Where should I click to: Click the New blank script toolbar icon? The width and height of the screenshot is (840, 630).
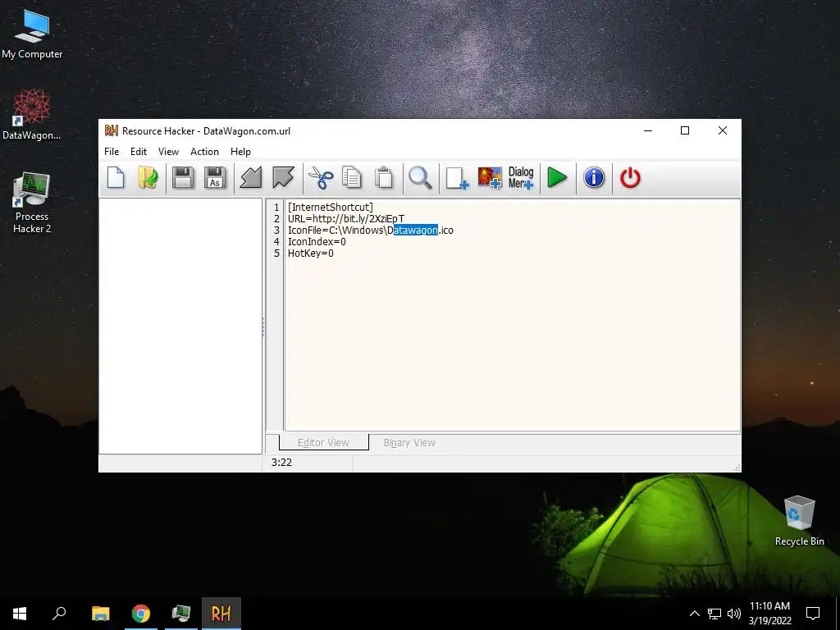[116, 178]
